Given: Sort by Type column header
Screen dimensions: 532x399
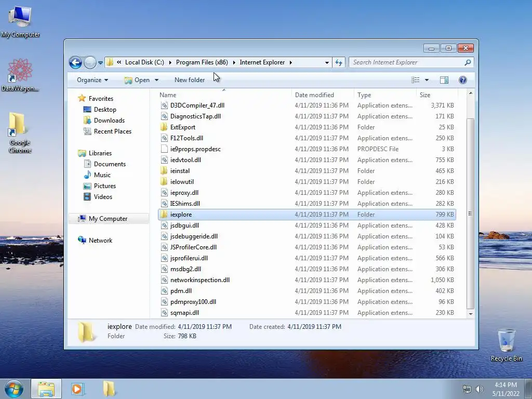Looking at the screenshot, I should pyautogui.click(x=364, y=95).
